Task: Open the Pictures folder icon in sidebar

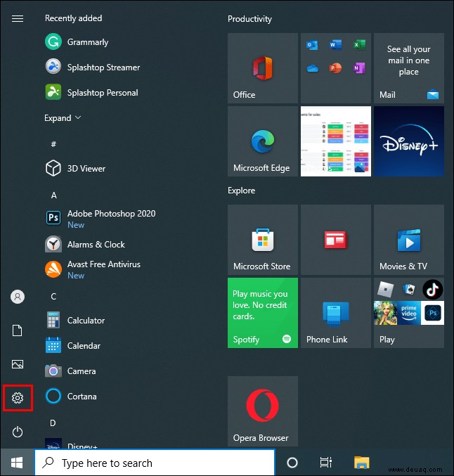Action: (18, 364)
